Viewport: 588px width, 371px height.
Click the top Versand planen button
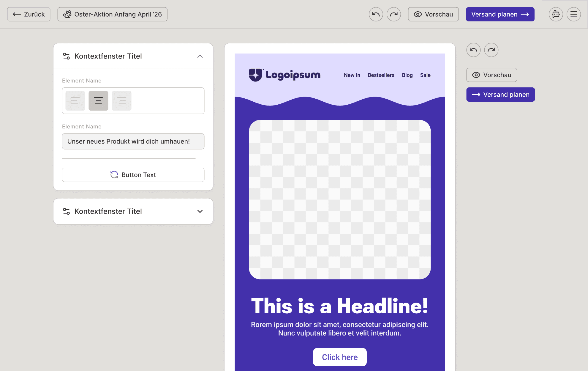[x=500, y=14]
